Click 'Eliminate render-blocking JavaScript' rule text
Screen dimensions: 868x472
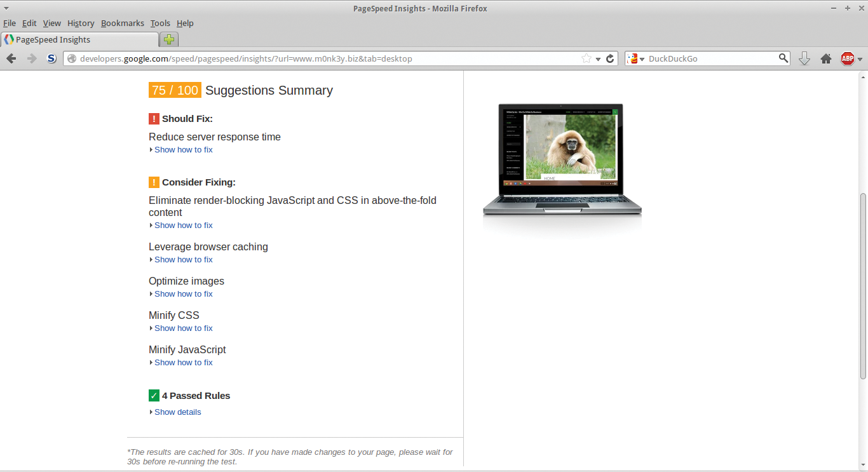(292, 206)
